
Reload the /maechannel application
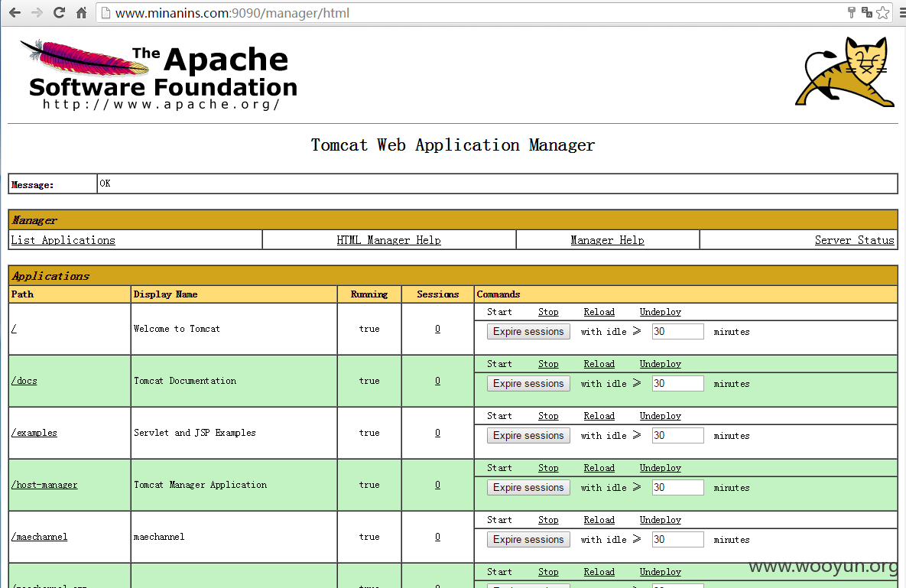[599, 520]
